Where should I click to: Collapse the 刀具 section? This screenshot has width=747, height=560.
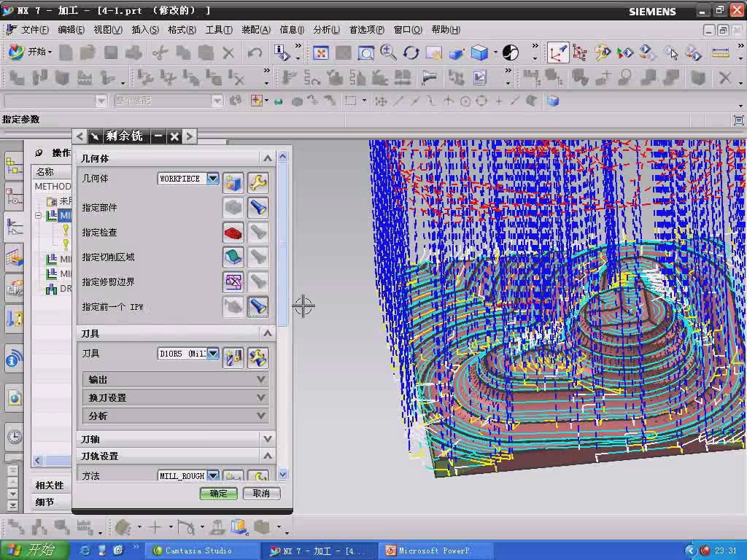[267, 333]
